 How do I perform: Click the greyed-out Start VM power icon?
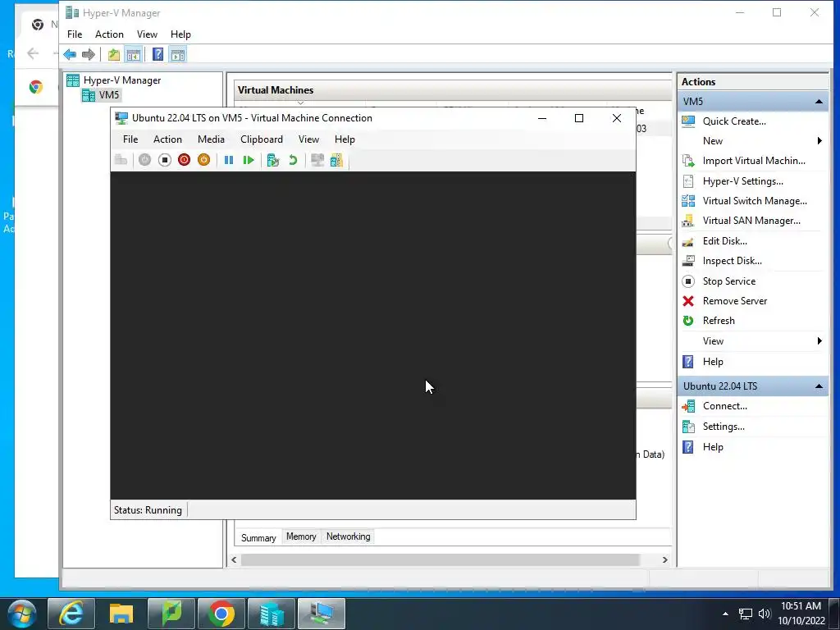144,160
